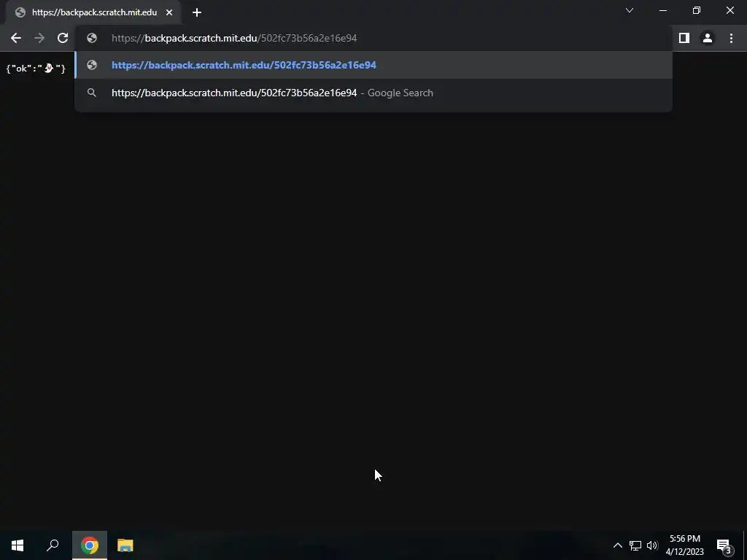Screen dimensions: 747x560
Task: Open the volume control tray icon
Action: (x=652, y=545)
